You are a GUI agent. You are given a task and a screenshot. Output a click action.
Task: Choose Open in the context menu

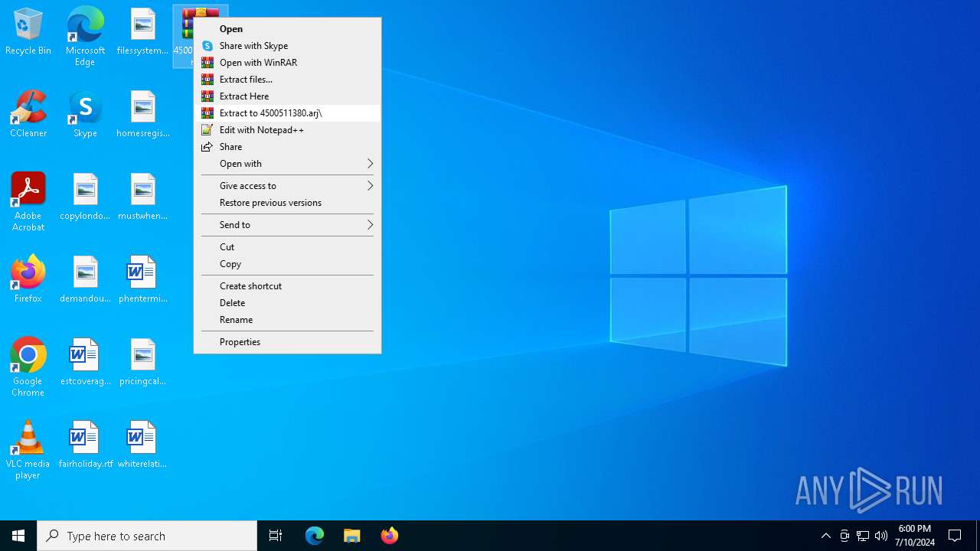tap(287, 29)
